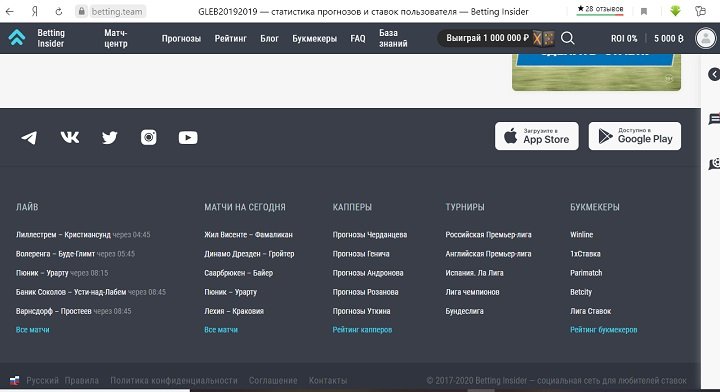This screenshot has width=720, height=392.
Task: Open FAQ menu item
Action: coord(358,39)
